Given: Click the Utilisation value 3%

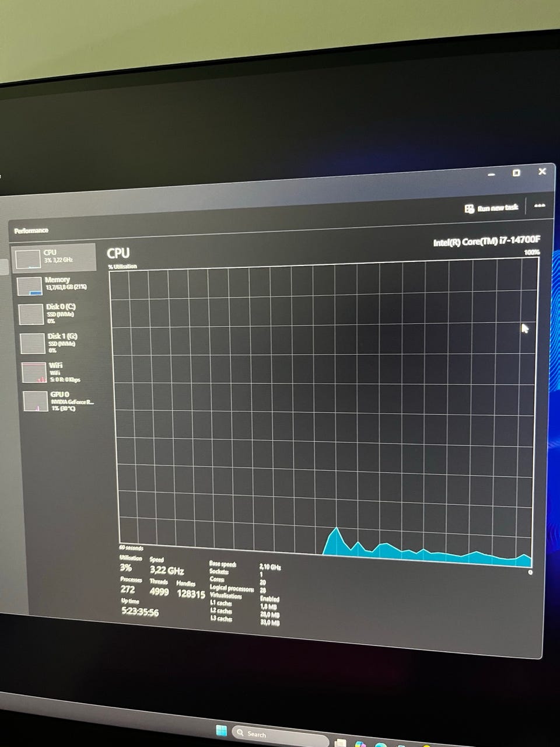Looking at the screenshot, I should pyautogui.click(x=125, y=568).
